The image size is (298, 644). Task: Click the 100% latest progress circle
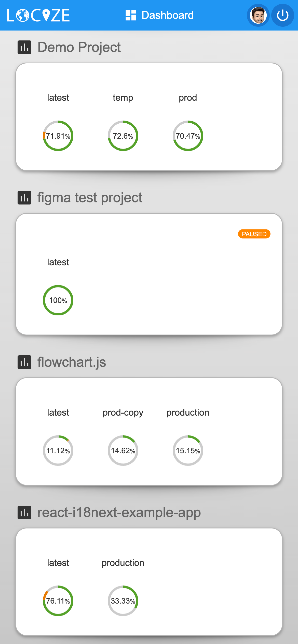pyautogui.click(x=58, y=300)
